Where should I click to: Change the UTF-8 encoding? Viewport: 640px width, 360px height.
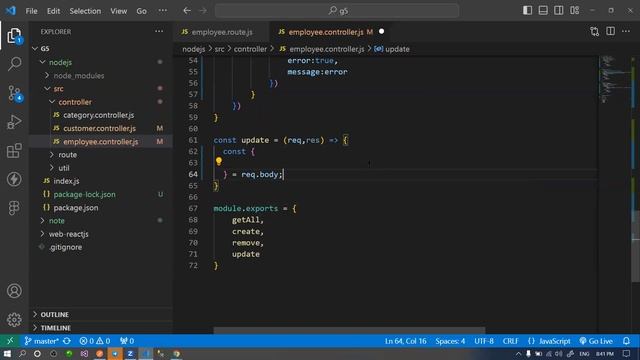point(484,341)
